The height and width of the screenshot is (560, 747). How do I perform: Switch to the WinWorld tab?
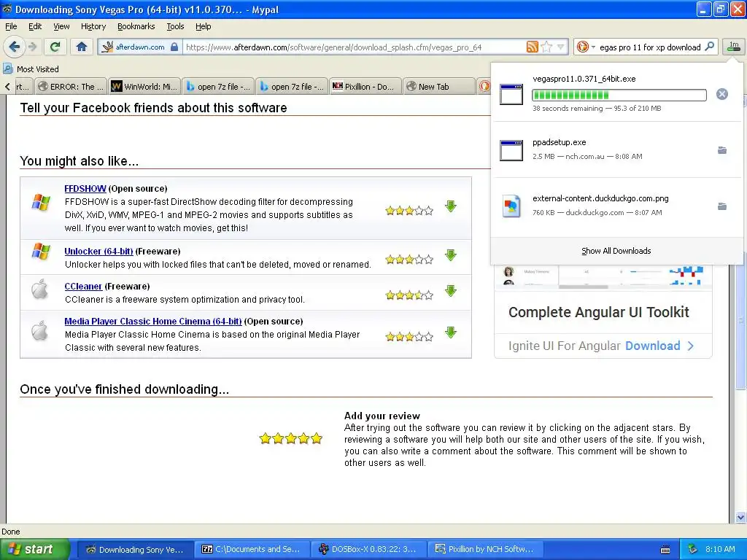pos(144,86)
